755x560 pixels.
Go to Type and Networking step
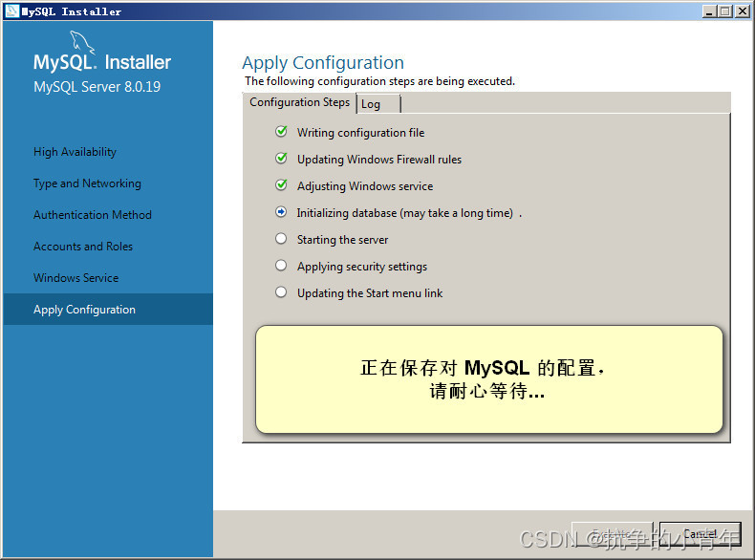pos(87,183)
